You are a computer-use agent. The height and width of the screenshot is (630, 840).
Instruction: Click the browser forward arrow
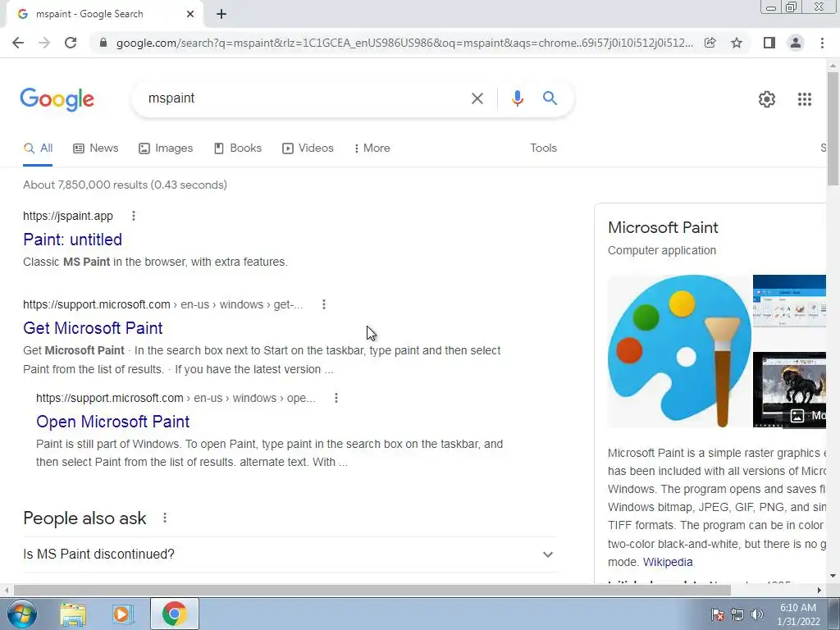pyautogui.click(x=44, y=43)
